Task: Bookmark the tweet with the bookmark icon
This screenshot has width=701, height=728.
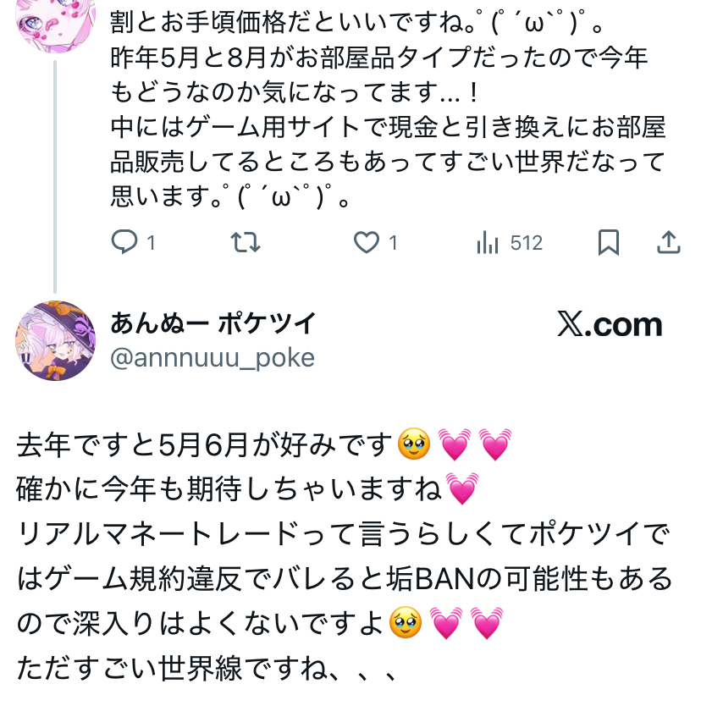Action: 608,244
